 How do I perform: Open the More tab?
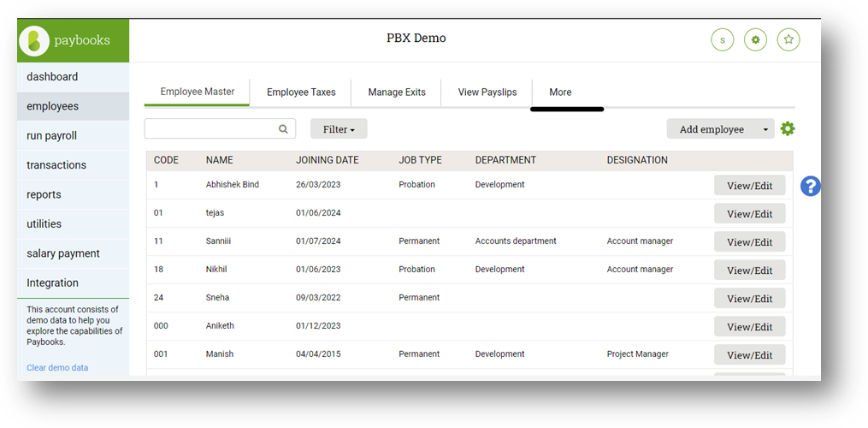pyautogui.click(x=560, y=92)
